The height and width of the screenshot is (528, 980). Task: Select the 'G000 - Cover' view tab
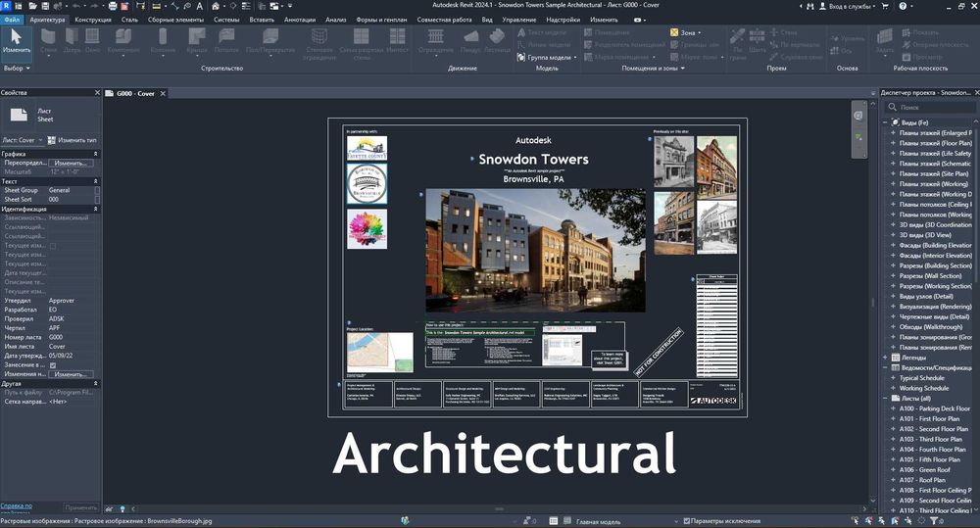[135, 93]
